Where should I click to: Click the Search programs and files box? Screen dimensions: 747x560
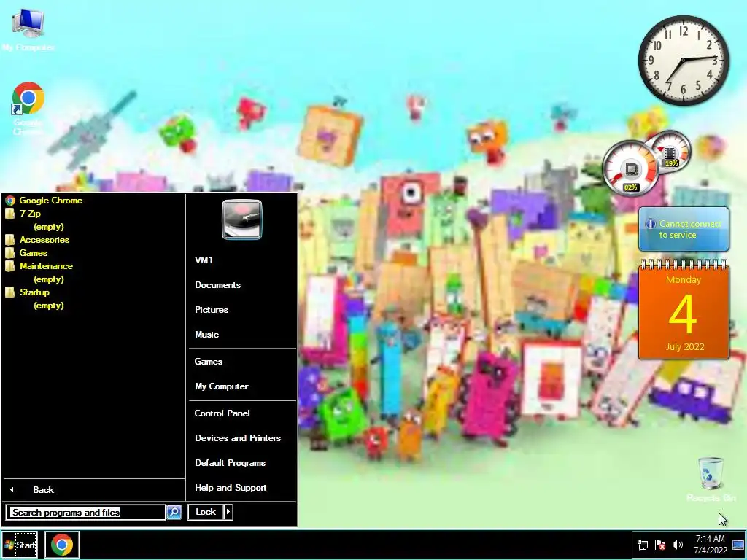pyautogui.click(x=86, y=513)
